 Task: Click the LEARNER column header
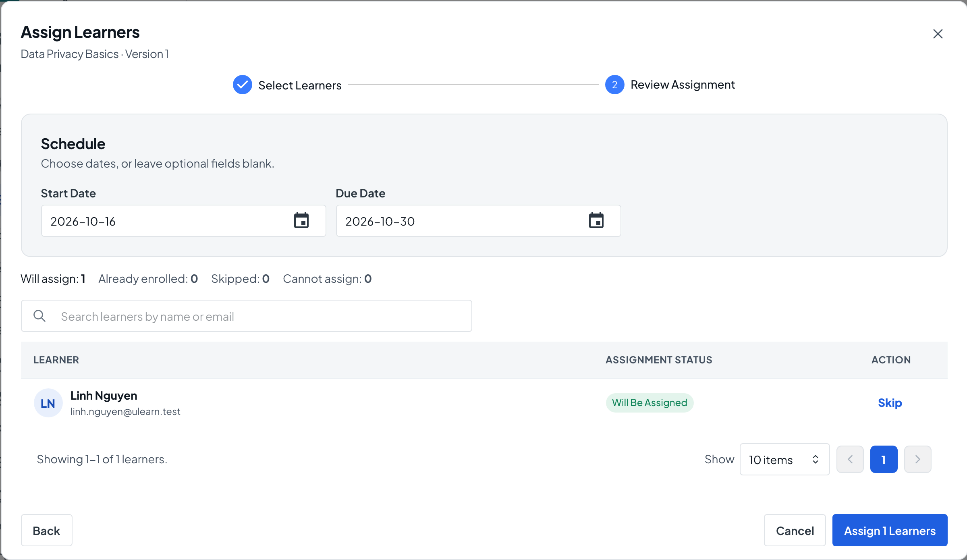[56, 360]
